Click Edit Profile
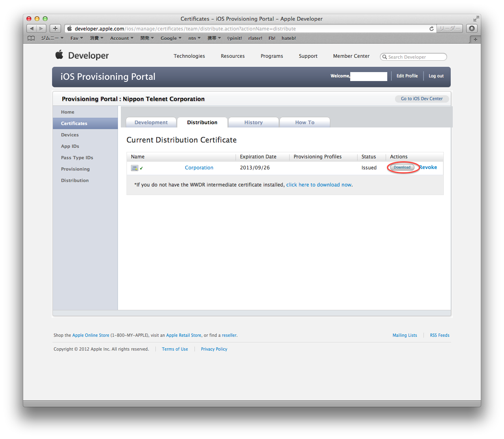This screenshot has height=439, width=504. (x=407, y=76)
